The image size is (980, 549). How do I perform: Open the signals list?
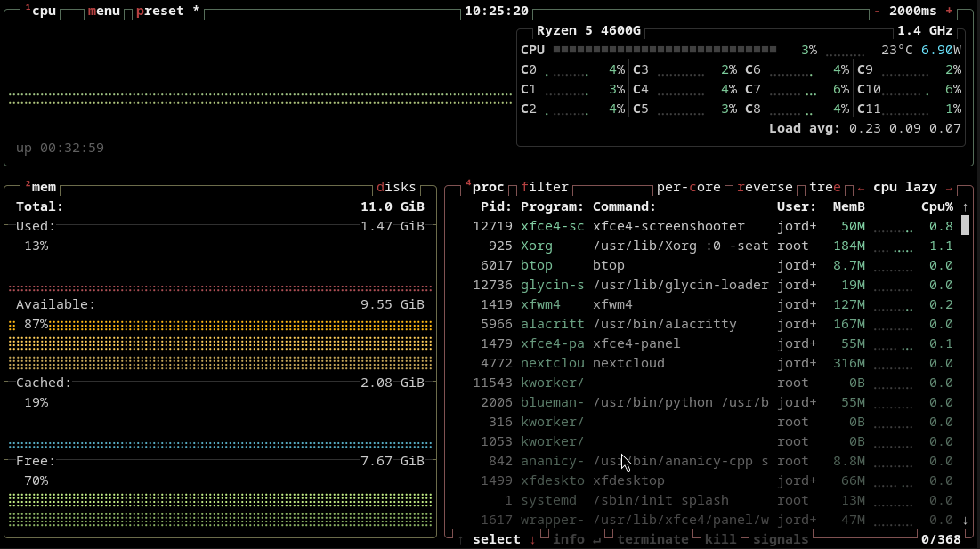coord(781,539)
